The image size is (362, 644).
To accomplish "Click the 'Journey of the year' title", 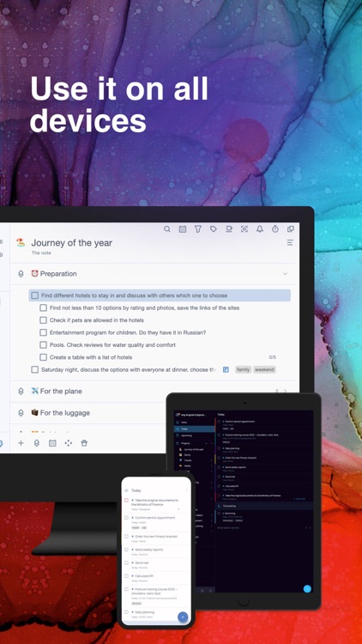I will [x=72, y=243].
